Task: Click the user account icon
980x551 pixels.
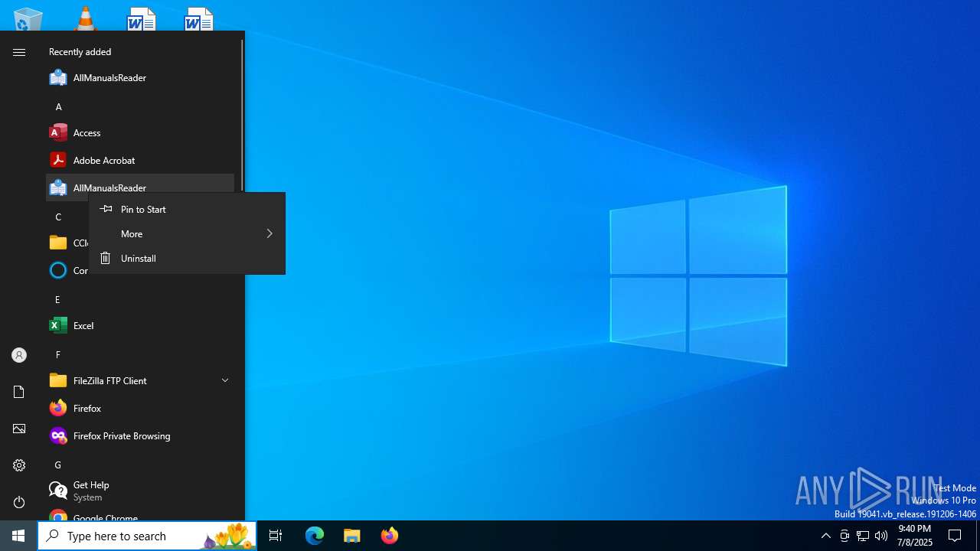Action: (x=19, y=355)
